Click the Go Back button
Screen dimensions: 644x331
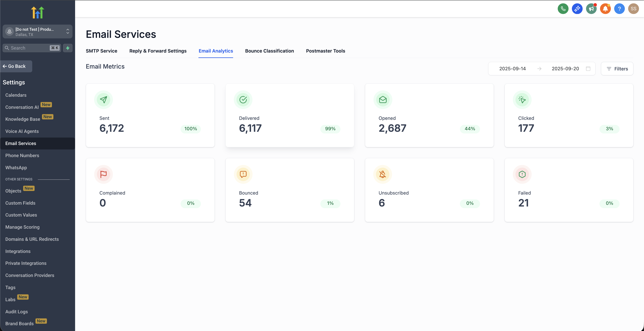click(16, 66)
